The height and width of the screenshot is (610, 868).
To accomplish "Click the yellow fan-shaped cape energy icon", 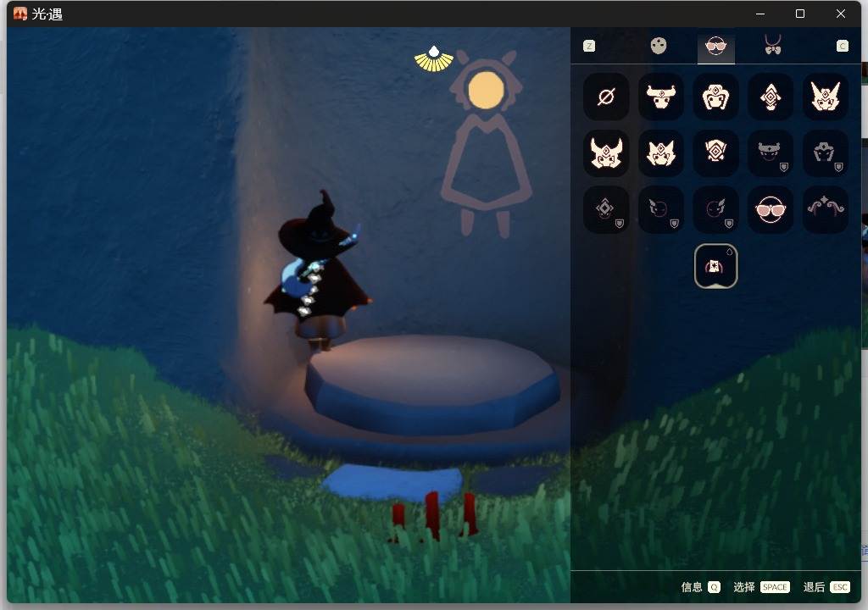I will tap(434, 59).
